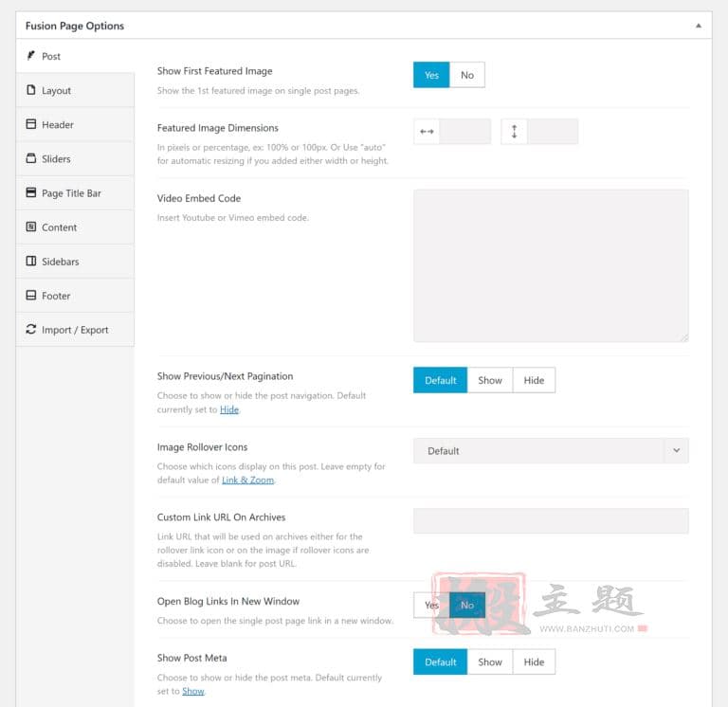The width and height of the screenshot is (728, 707).
Task: Select Hide for Previous/Next Pagination
Action: tap(534, 380)
